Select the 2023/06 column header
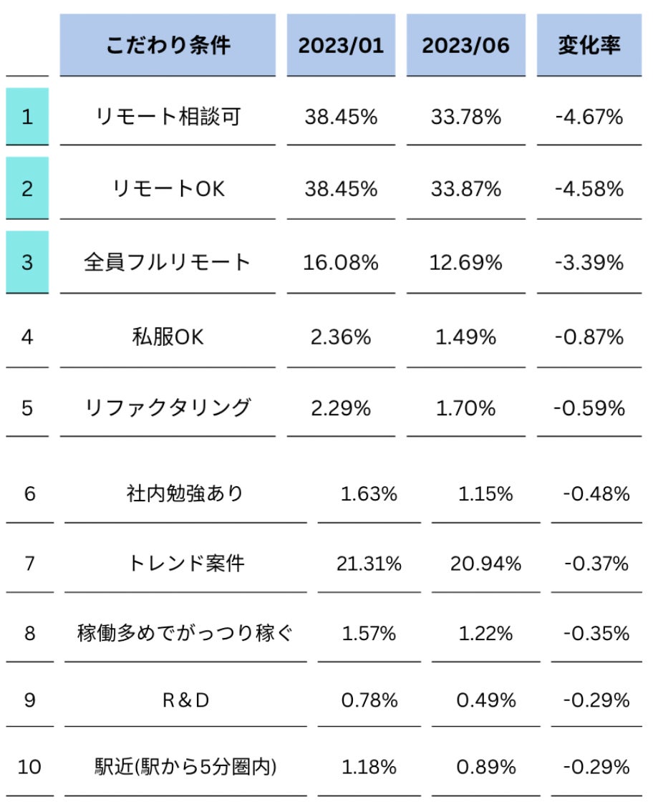Image resolution: width=653 pixels, height=812 pixels. [x=465, y=45]
